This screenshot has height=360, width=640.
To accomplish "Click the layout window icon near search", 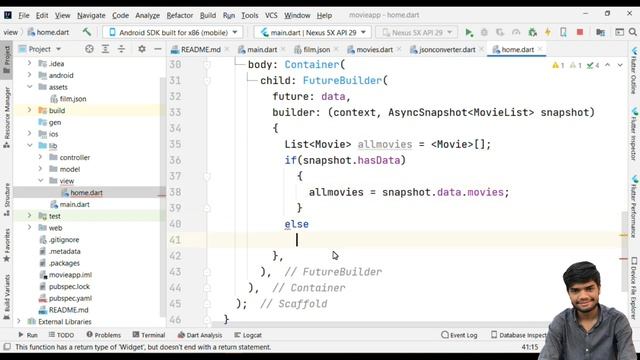I will click(x=620, y=32).
